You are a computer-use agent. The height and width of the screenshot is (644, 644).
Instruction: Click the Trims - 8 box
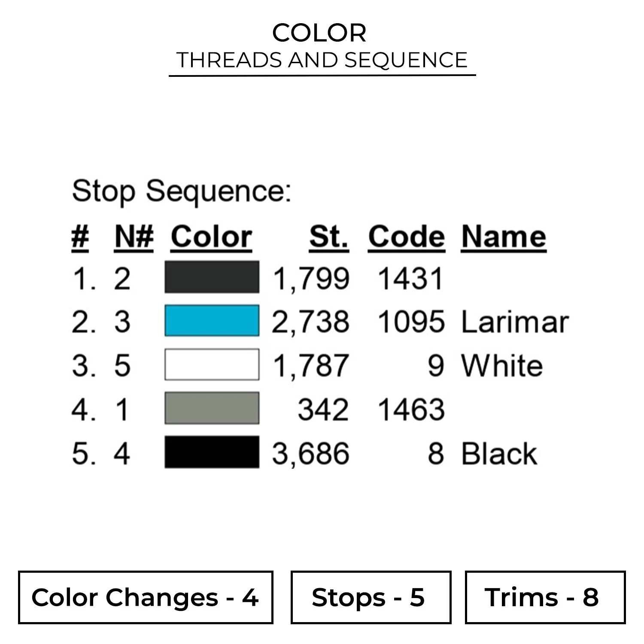[545, 597]
